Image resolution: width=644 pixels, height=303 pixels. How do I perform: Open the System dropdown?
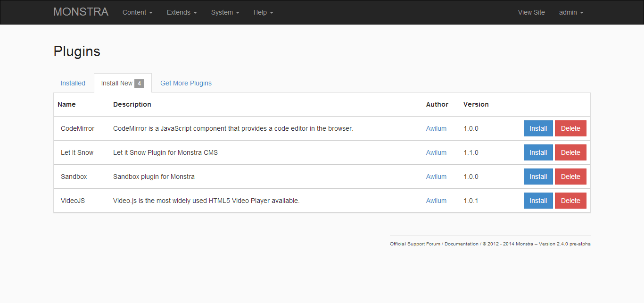(225, 12)
